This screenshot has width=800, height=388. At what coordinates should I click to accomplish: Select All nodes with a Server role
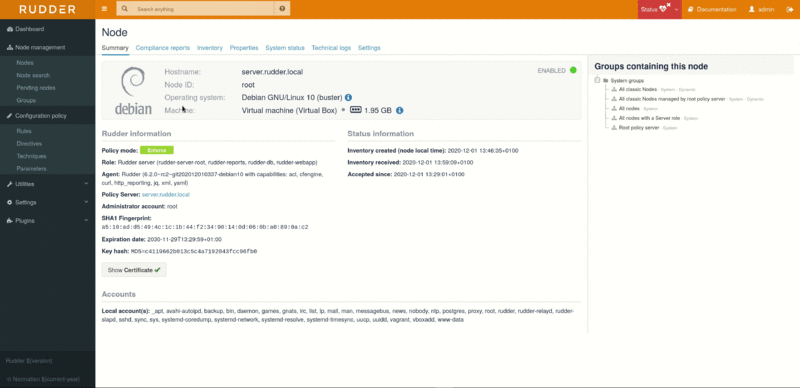pos(649,118)
